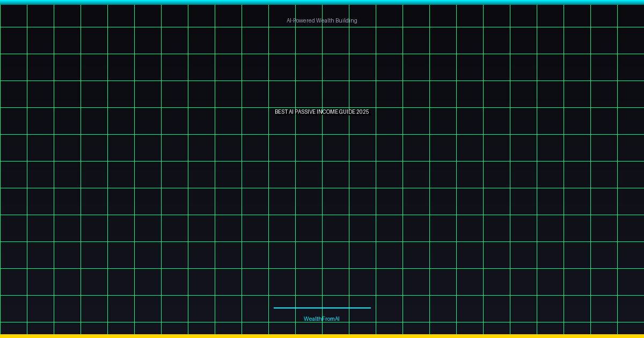
Task: Click the cyan divider line above WealthFromAI
Action: (322, 308)
